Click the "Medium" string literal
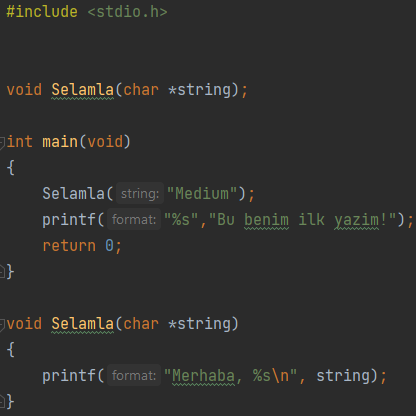The height and width of the screenshot is (416, 416). pos(202,194)
